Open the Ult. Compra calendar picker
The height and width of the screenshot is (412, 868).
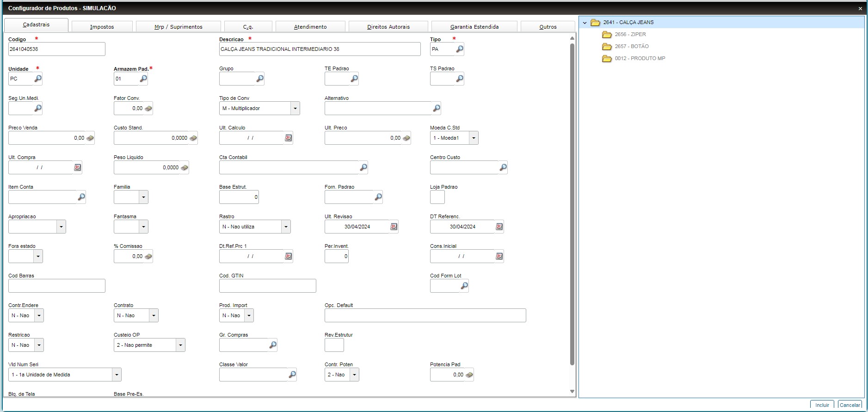coord(78,167)
